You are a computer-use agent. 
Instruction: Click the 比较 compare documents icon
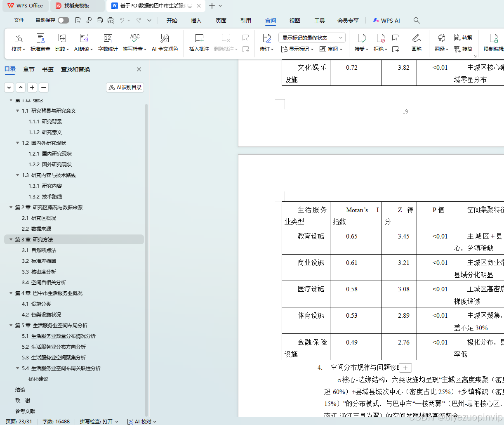[62, 38]
